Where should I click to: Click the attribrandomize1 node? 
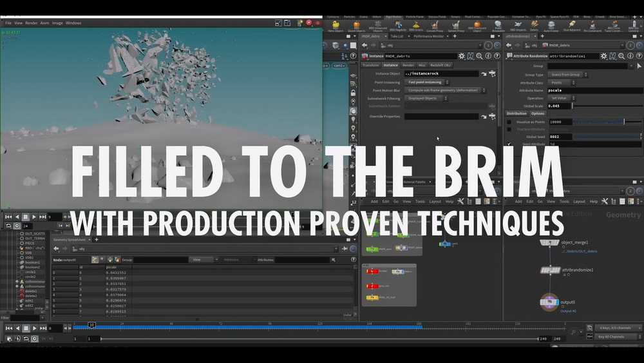coord(551,270)
